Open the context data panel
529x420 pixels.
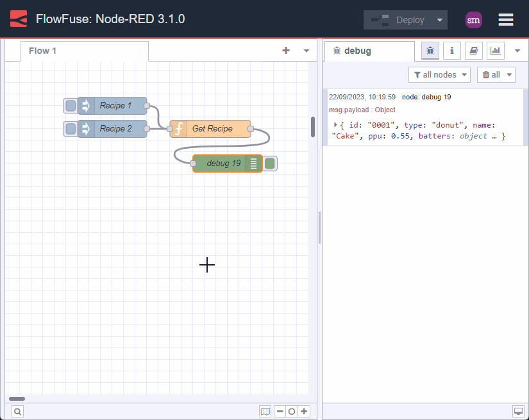coord(495,50)
